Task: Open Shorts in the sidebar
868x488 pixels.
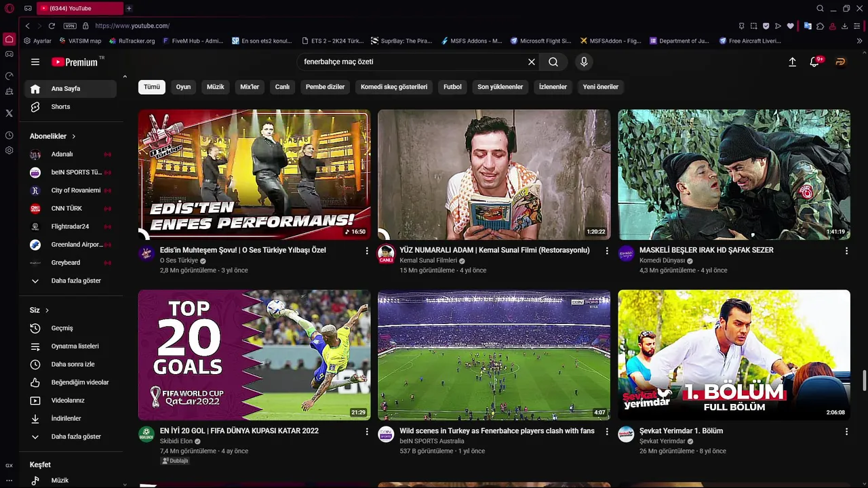Action: click(71, 106)
